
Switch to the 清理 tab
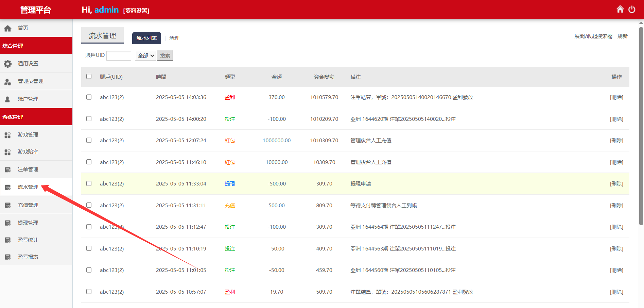[x=174, y=38]
